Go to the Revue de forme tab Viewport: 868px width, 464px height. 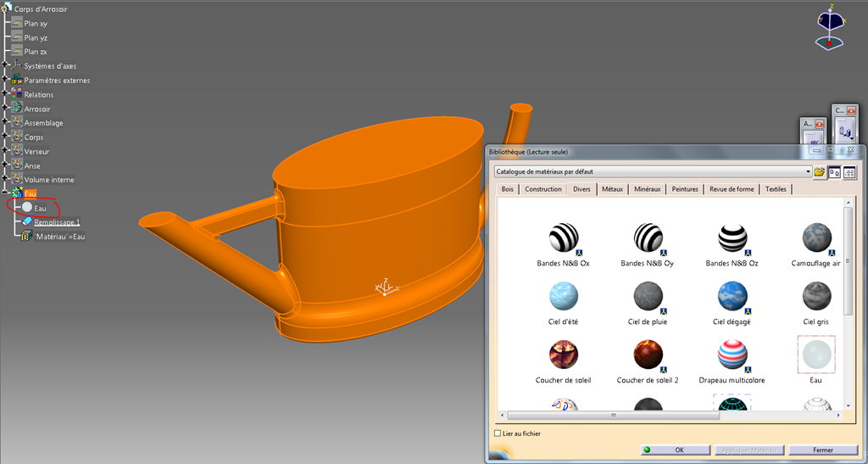tap(732, 189)
